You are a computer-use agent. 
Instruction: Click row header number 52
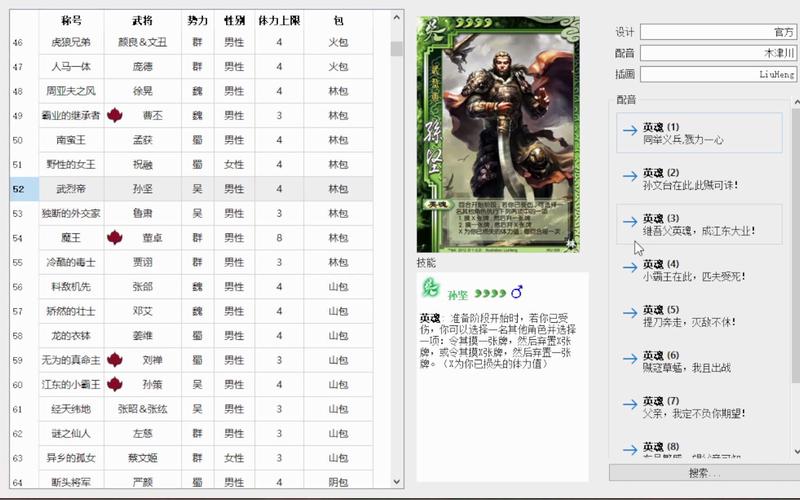click(24, 189)
